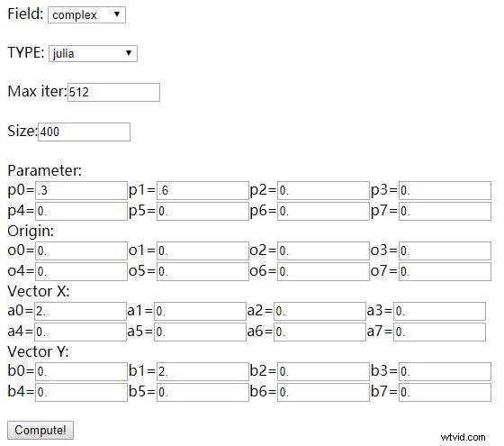Click the a0 Vector X field
Viewport: 504px width, 446px height.
(80, 311)
